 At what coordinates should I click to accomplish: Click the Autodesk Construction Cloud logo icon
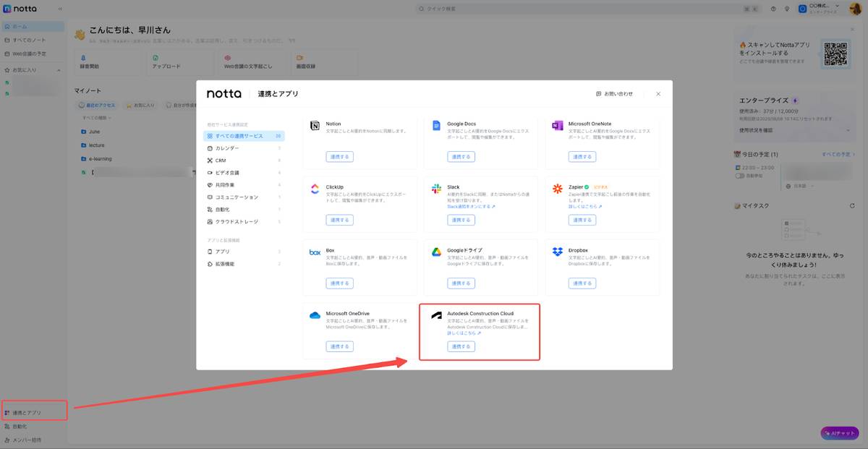coord(436,316)
